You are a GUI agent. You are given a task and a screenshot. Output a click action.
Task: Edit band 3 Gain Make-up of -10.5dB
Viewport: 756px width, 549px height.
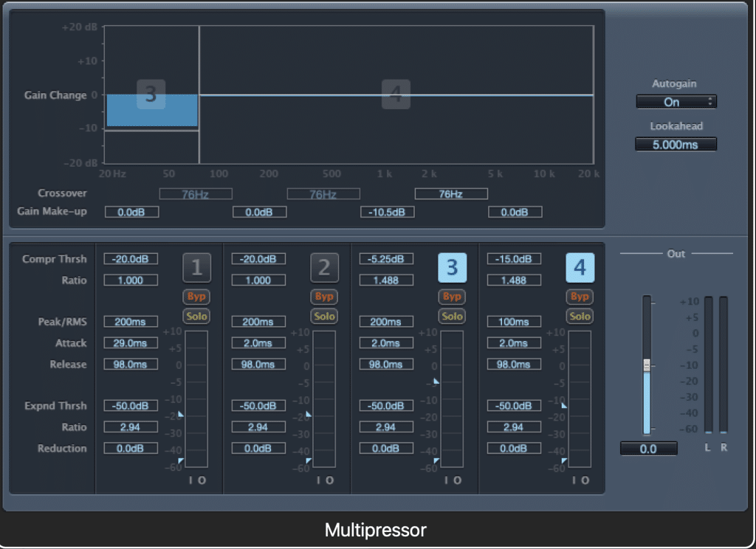[x=386, y=211]
